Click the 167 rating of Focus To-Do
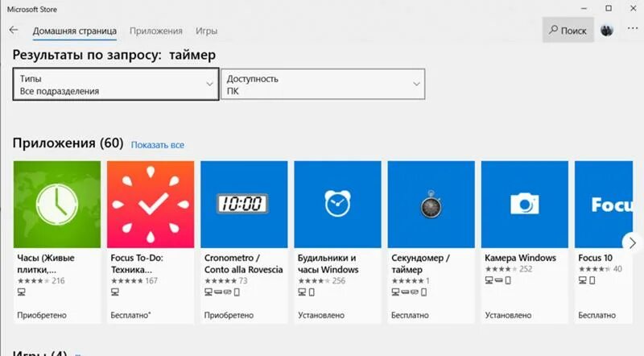 tap(151, 281)
